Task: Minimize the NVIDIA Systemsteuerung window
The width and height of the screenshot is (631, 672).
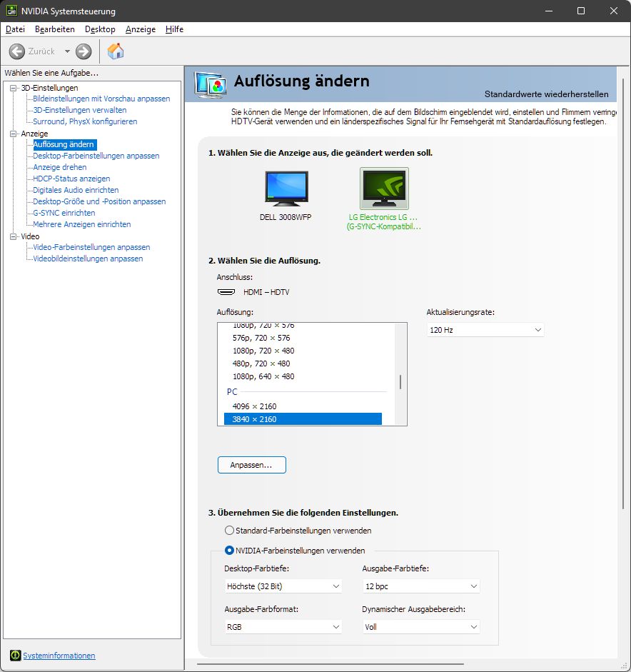Action: (x=549, y=11)
